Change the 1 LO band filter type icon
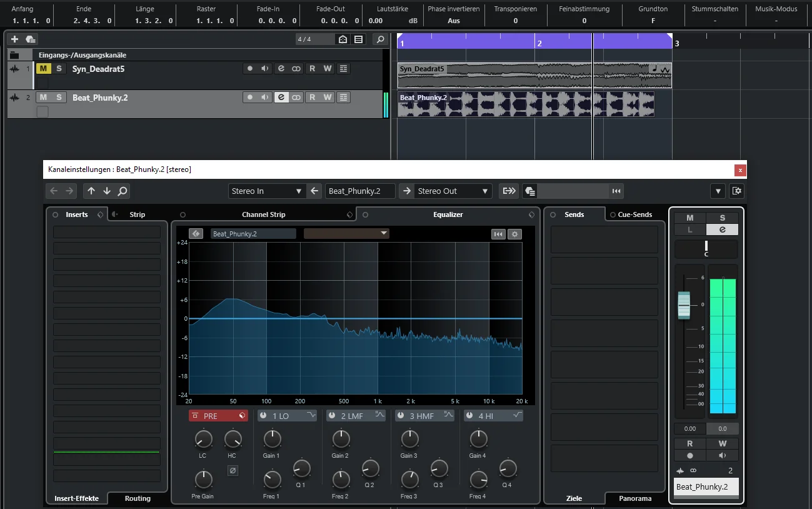The width and height of the screenshot is (812, 509). point(311,415)
